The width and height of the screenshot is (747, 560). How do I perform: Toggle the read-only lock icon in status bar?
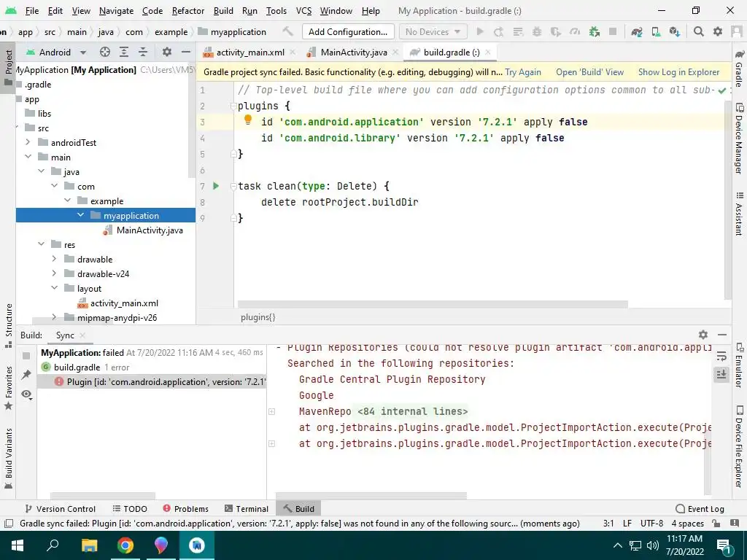coord(716,524)
